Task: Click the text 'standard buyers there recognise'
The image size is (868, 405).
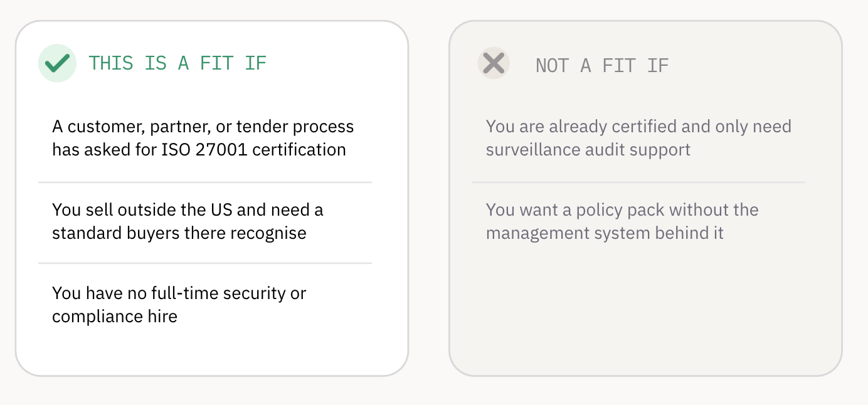Action: pyautogui.click(x=179, y=233)
